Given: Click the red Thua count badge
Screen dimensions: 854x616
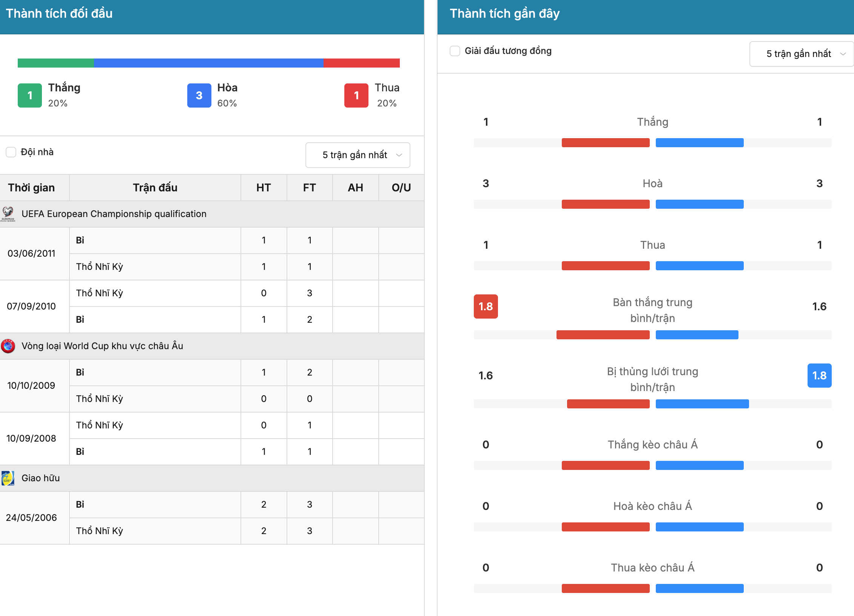Looking at the screenshot, I should 356,95.
